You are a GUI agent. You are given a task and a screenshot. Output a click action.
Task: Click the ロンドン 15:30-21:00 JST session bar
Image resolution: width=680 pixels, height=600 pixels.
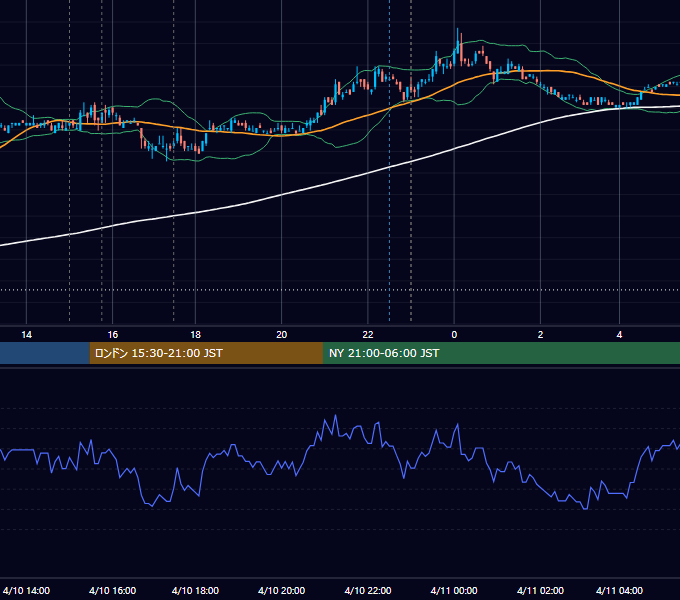(206, 353)
